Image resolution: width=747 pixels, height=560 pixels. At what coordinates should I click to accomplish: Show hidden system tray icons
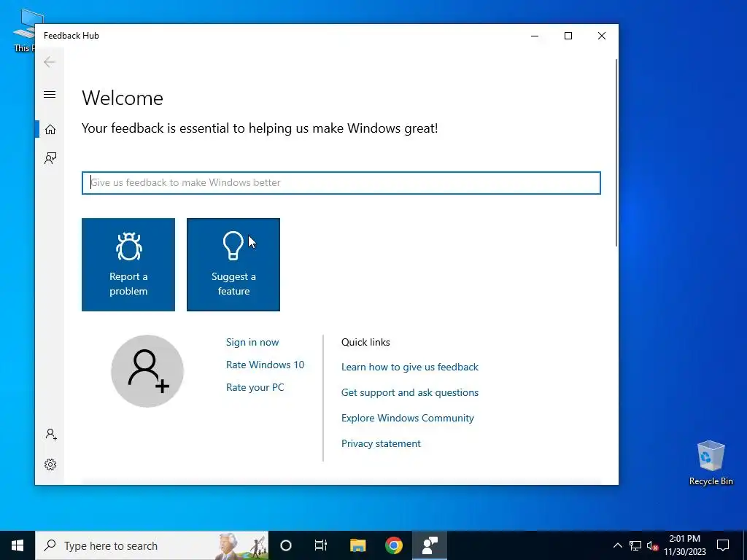[617, 545]
